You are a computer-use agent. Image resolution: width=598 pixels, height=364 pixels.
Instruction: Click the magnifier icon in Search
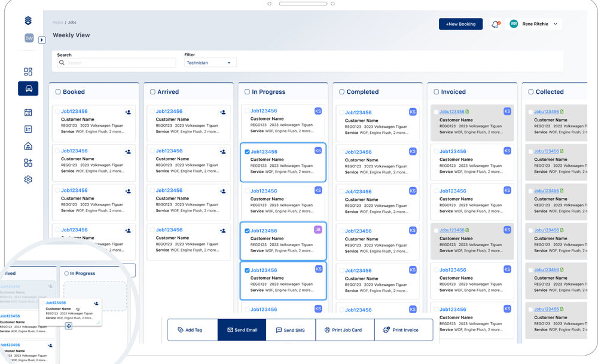click(62, 63)
